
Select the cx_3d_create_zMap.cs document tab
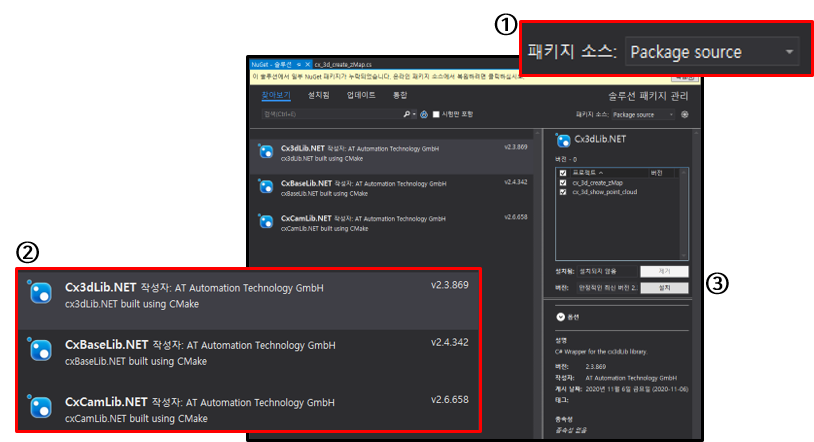coord(343,64)
